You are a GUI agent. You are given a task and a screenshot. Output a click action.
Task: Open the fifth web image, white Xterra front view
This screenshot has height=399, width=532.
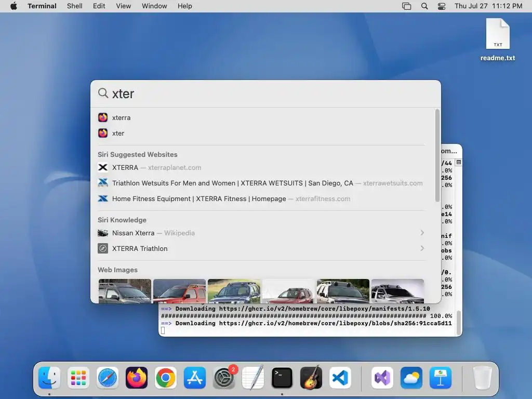[343, 291]
